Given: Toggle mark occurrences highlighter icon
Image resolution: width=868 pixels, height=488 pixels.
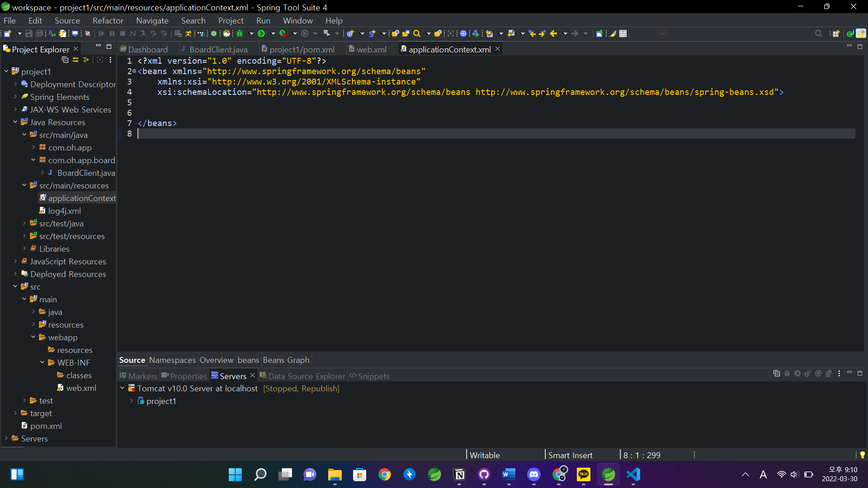Looking at the screenshot, I should point(613,33).
